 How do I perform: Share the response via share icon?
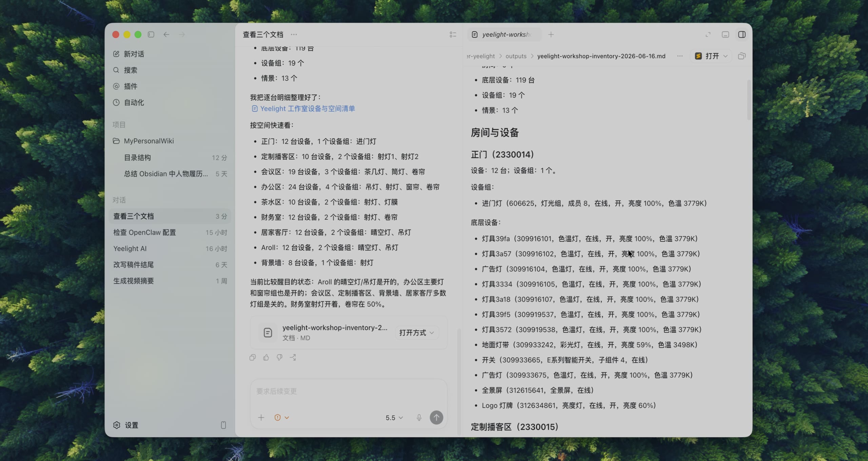tap(293, 357)
